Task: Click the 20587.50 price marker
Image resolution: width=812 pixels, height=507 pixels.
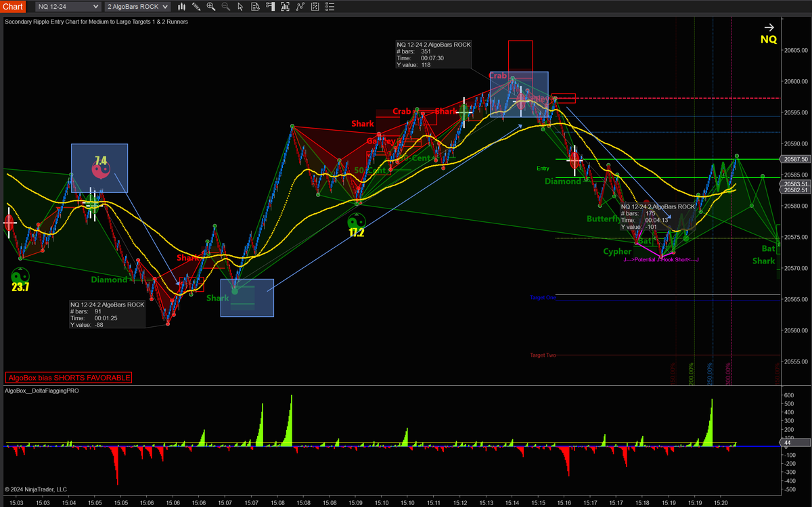Action: coord(796,159)
